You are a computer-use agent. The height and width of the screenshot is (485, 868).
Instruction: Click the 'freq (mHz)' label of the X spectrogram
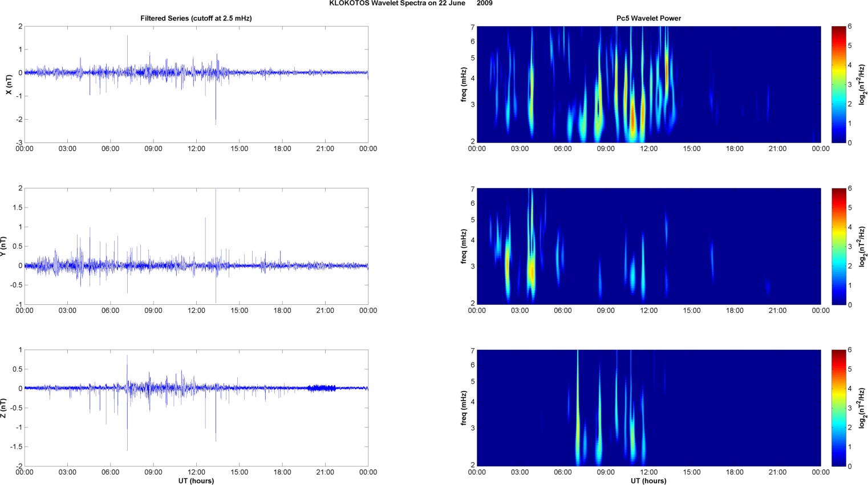click(x=464, y=84)
